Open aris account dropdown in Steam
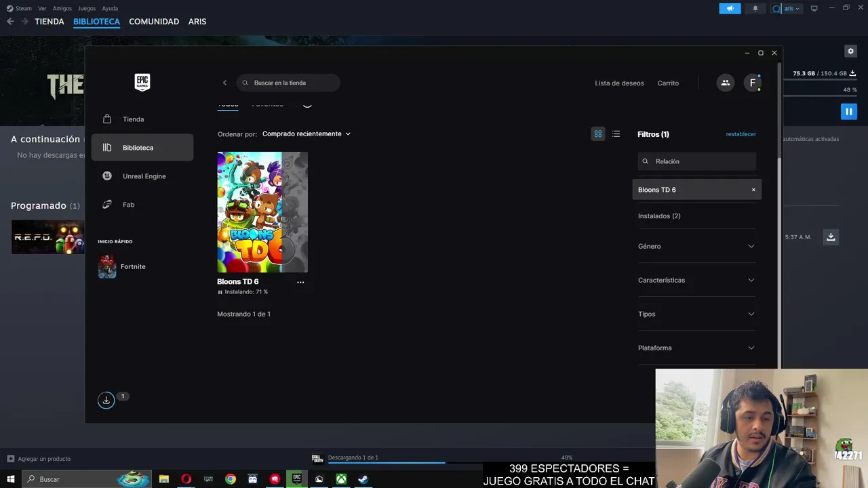This screenshot has width=868, height=488. click(787, 8)
